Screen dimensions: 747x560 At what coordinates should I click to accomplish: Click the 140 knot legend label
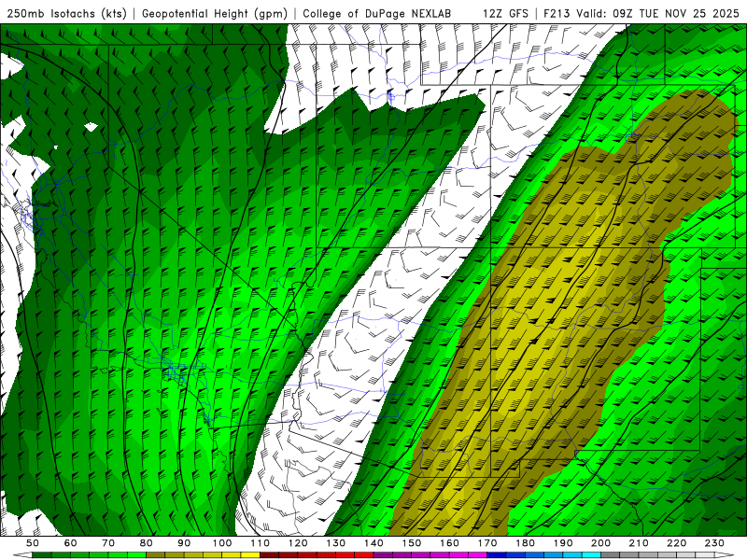coord(373,543)
